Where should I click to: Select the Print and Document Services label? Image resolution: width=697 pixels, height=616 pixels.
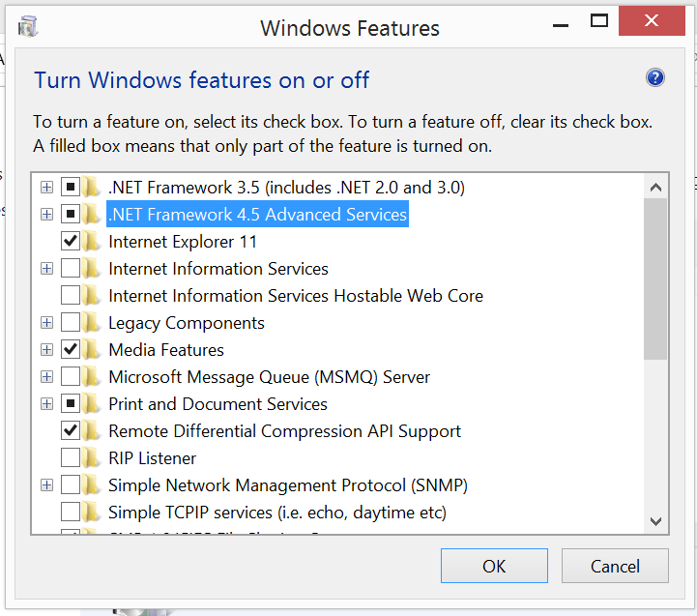click(x=218, y=404)
